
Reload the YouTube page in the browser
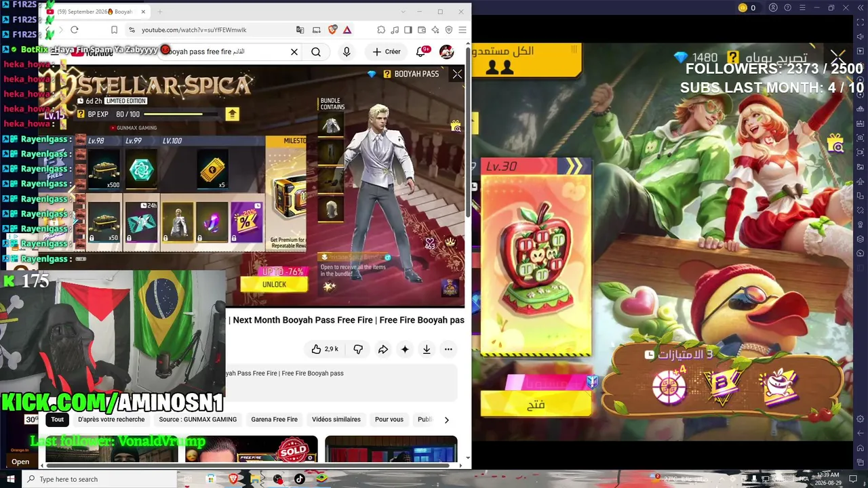(x=75, y=30)
